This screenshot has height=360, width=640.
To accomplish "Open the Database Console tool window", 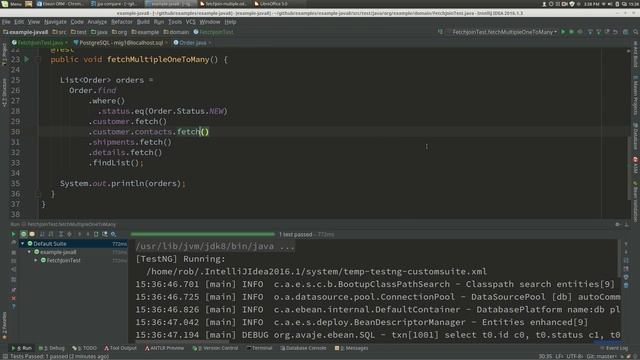I will (303, 348).
